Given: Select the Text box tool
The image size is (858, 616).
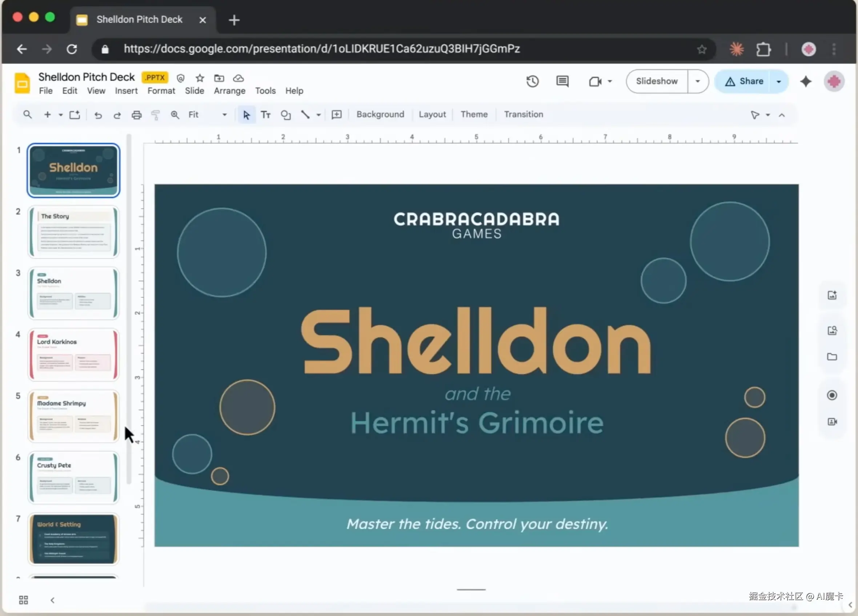Looking at the screenshot, I should 265,115.
